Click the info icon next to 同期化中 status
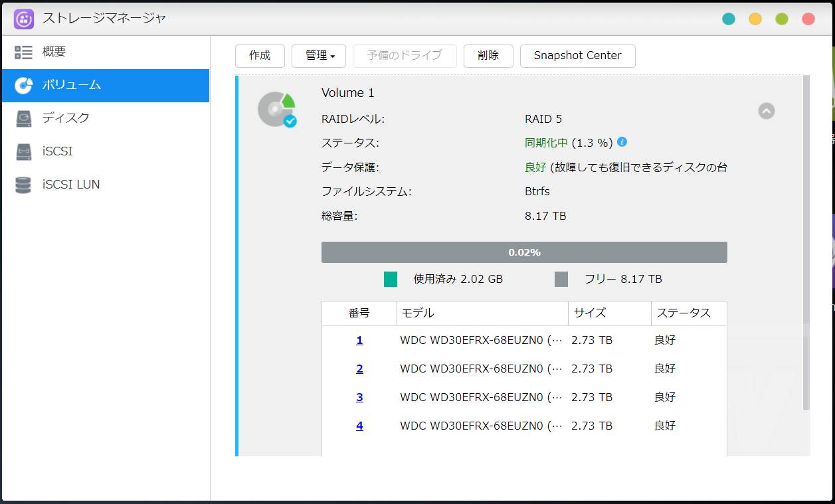Viewport: 835px width, 504px height. click(622, 142)
